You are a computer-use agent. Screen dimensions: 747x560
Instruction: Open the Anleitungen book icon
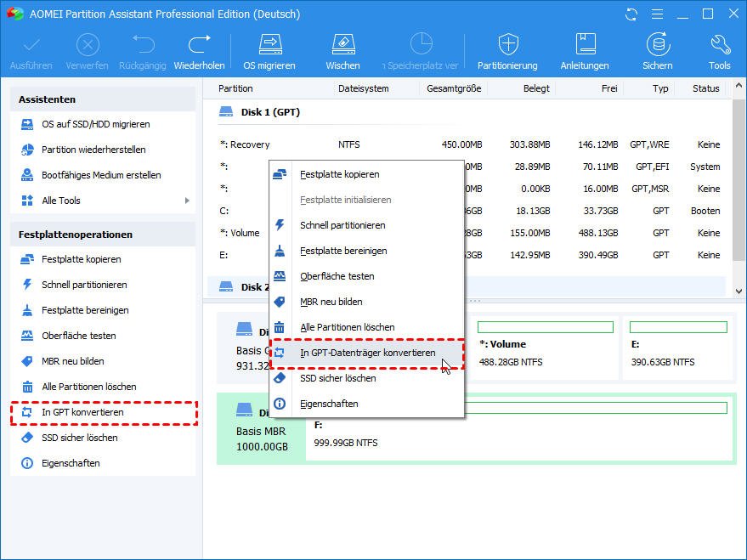[585, 44]
